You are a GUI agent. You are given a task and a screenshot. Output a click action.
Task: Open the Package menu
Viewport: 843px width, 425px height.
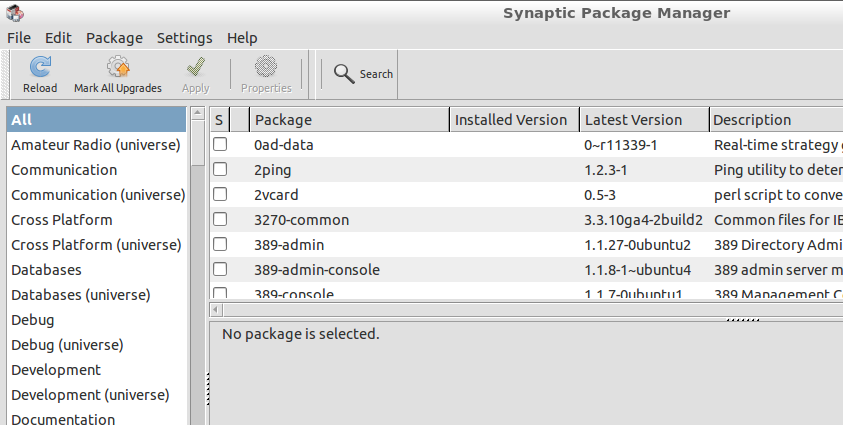pyautogui.click(x=115, y=38)
